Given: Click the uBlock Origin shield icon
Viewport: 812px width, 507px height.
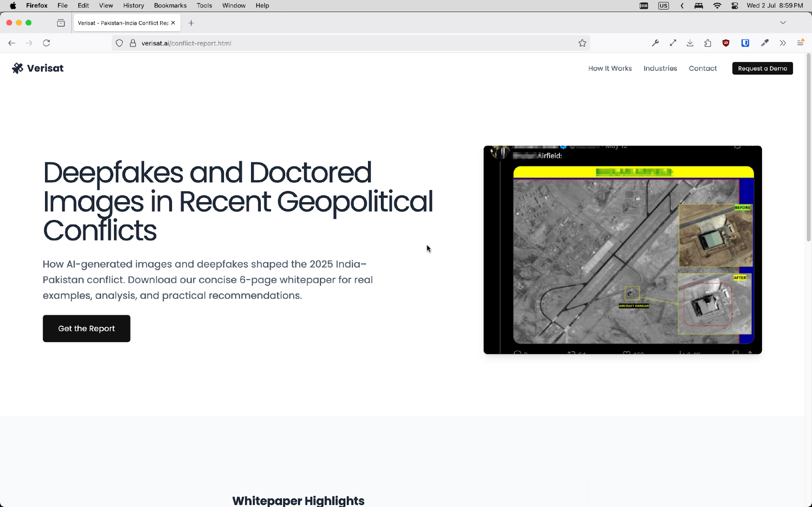Looking at the screenshot, I should tap(726, 43).
